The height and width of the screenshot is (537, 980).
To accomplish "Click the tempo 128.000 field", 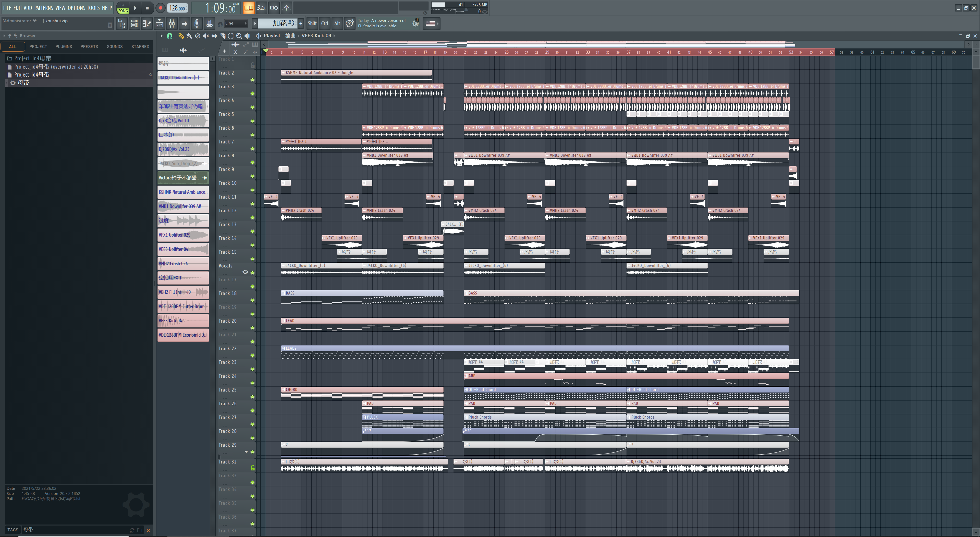I will 177,8.
